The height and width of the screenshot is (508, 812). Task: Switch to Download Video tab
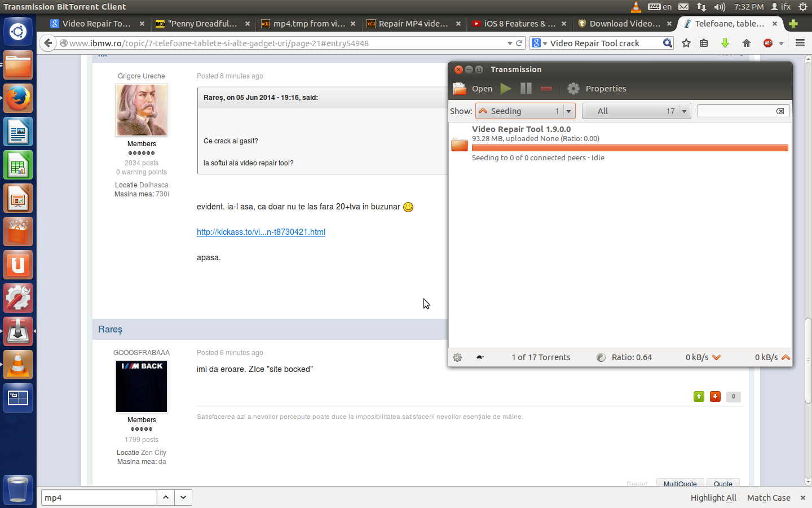tap(624, 24)
